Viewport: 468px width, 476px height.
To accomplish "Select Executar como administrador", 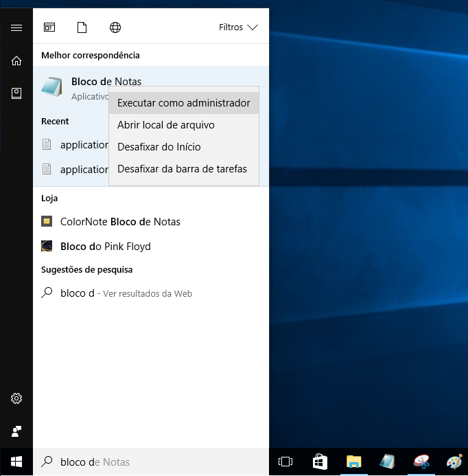I will pyautogui.click(x=184, y=103).
